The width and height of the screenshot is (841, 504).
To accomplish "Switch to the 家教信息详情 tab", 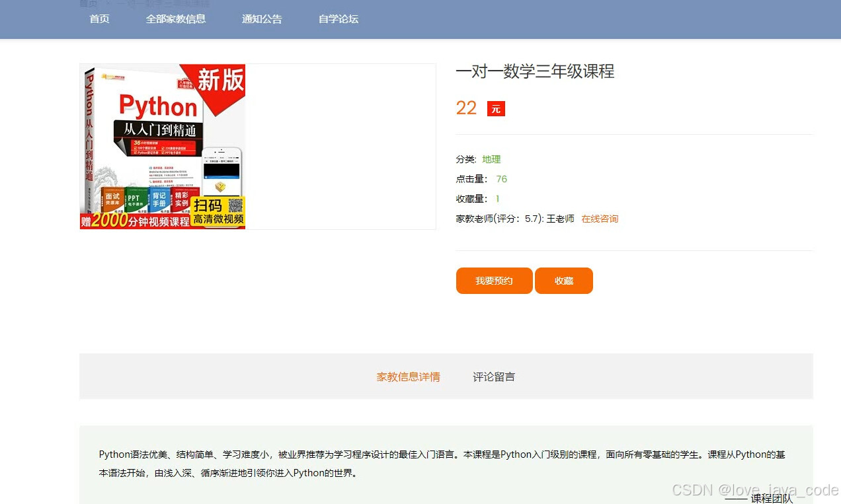I will 409,377.
